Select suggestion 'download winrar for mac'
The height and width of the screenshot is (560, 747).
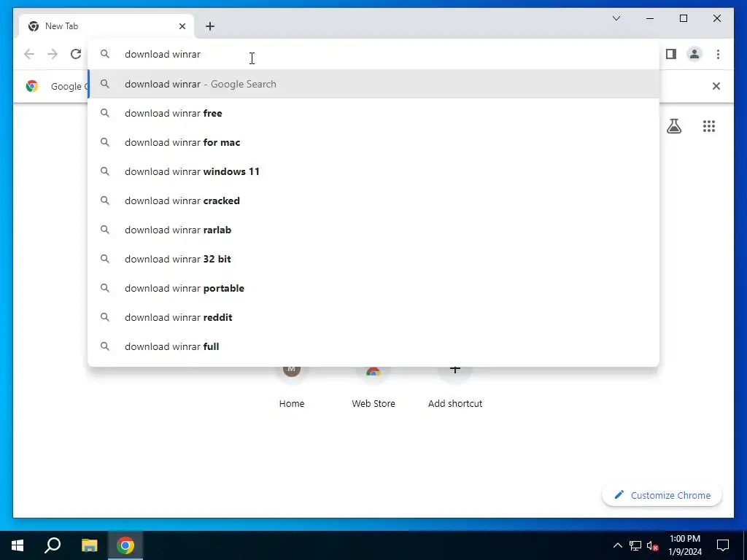373,142
